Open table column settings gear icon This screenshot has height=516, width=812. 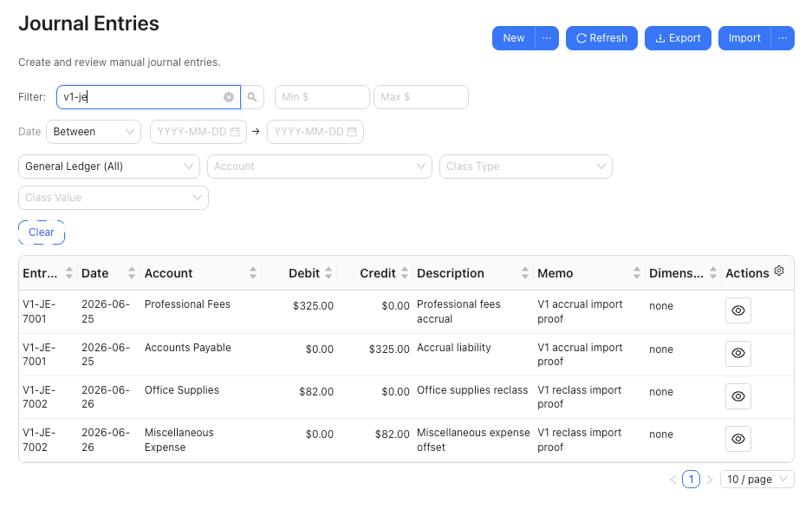[x=779, y=271]
